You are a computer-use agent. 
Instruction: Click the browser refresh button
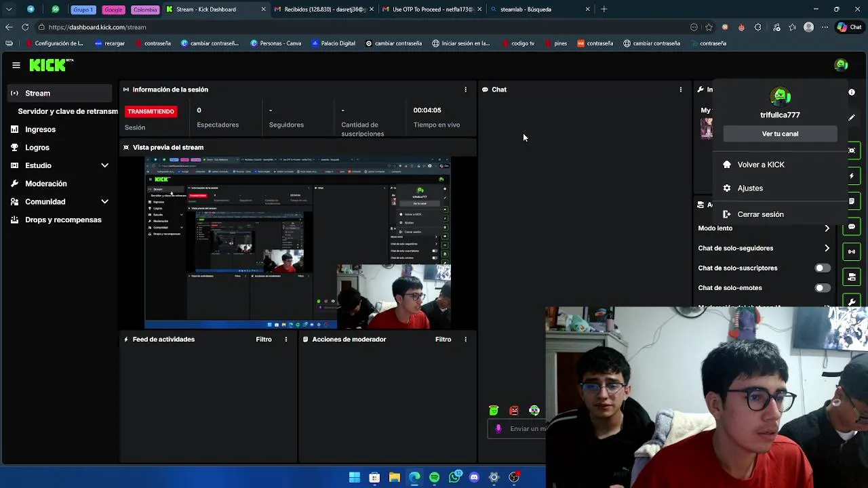click(25, 27)
